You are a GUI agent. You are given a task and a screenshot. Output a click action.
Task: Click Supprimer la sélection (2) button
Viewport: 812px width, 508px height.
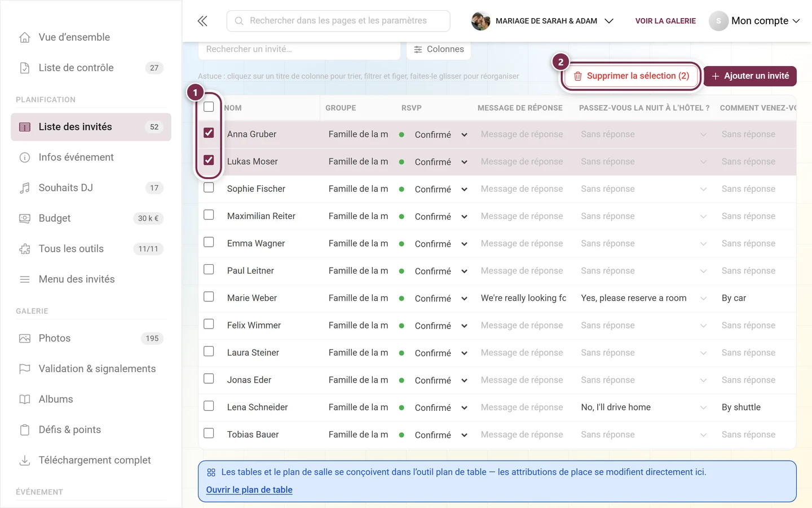tap(632, 76)
